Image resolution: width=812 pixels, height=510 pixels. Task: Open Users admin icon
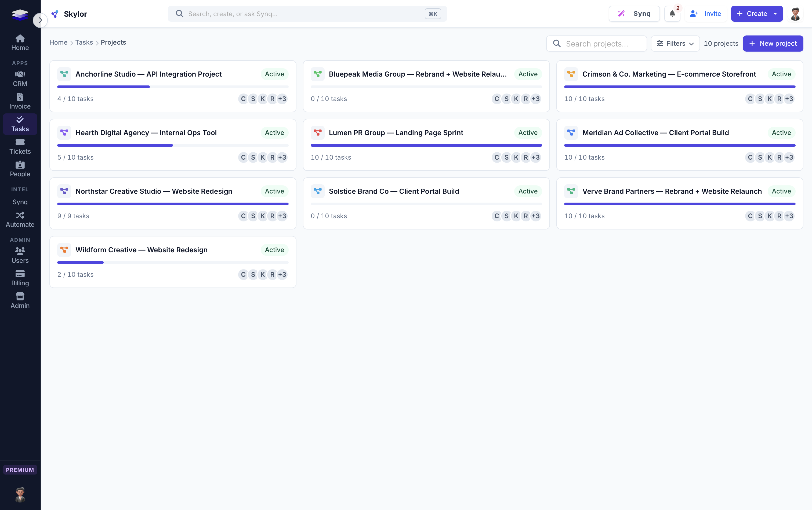[x=20, y=251]
